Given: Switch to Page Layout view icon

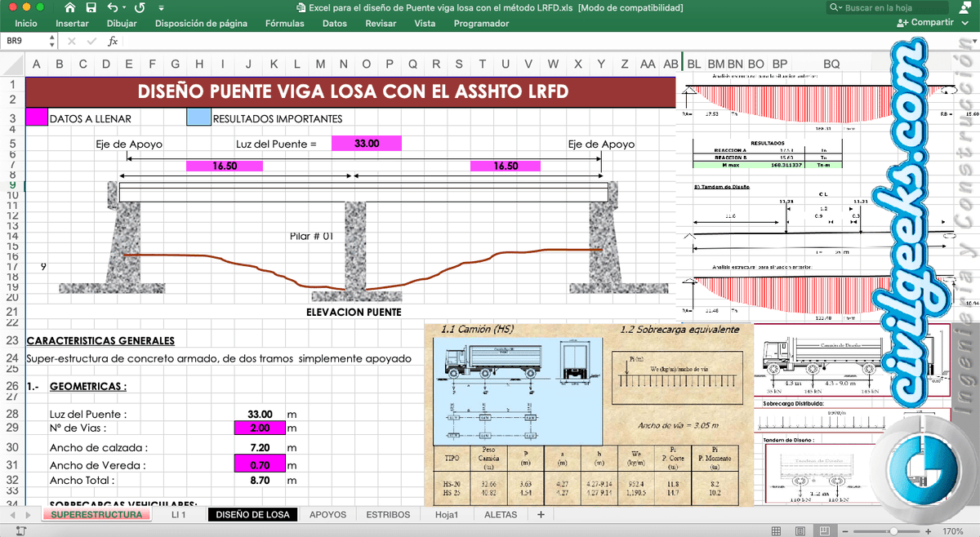Looking at the screenshot, I should click(x=800, y=530).
